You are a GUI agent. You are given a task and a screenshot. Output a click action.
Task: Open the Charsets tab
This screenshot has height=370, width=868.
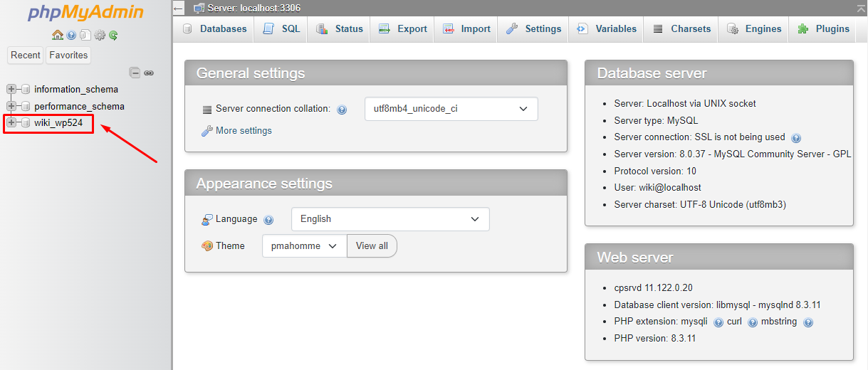click(681, 29)
